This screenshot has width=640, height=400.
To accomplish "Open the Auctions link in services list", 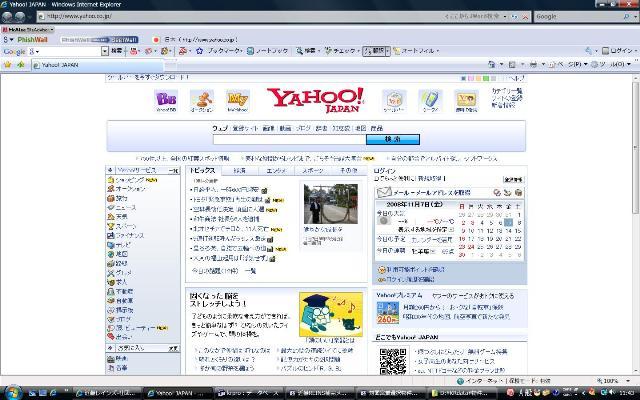I will coord(130,189).
